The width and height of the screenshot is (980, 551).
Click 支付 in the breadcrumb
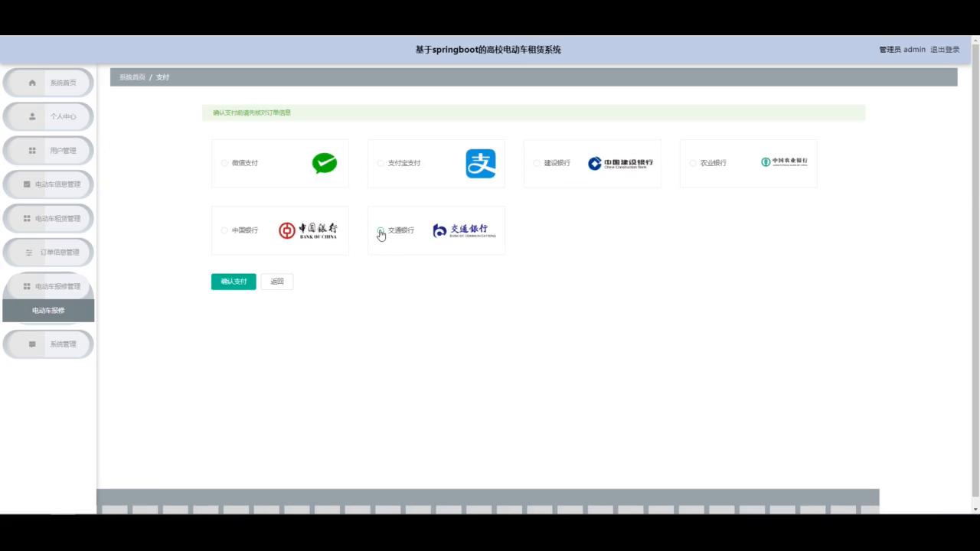coord(162,77)
